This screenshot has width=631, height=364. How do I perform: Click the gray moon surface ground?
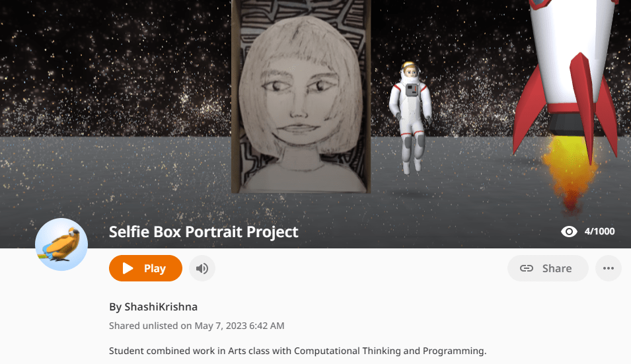[121, 181]
